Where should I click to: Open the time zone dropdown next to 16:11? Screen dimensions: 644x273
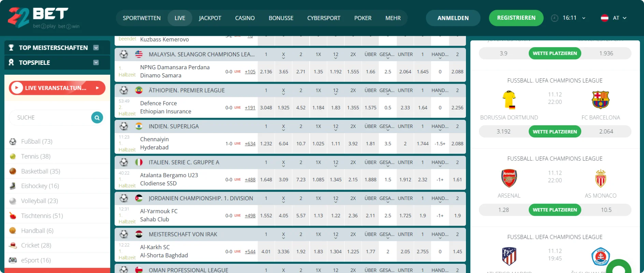pyautogui.click(x=584, y=18)
